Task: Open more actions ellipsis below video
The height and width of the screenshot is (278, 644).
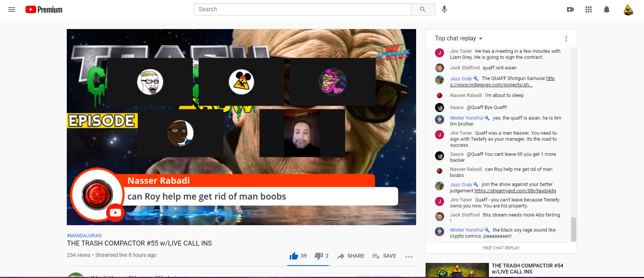Action: click(x=409, y=256)
